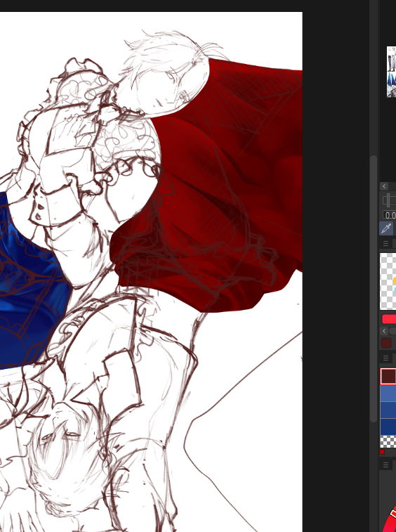
Task: Click the red hue ring of color wheel
Action: pyautogui.click(x=390, y=522)
